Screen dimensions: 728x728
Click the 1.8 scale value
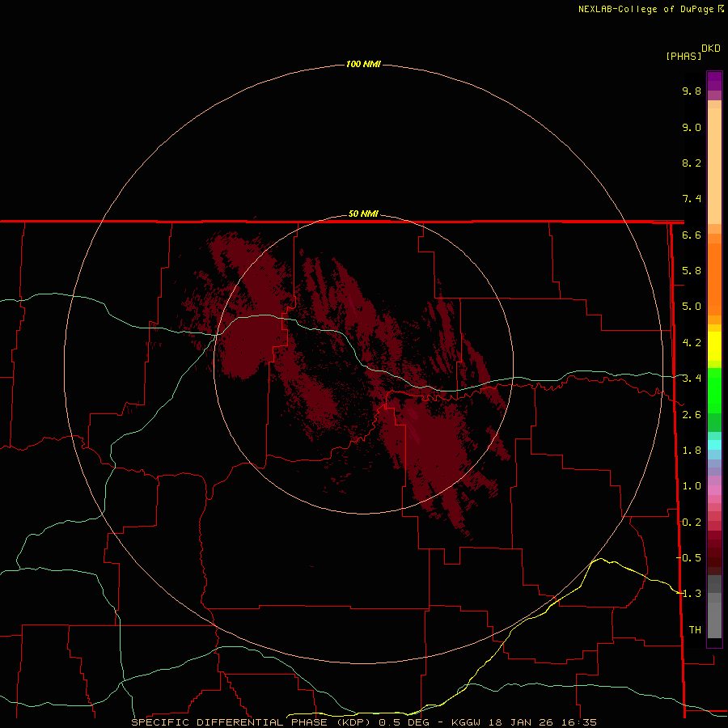coord(692,451)
